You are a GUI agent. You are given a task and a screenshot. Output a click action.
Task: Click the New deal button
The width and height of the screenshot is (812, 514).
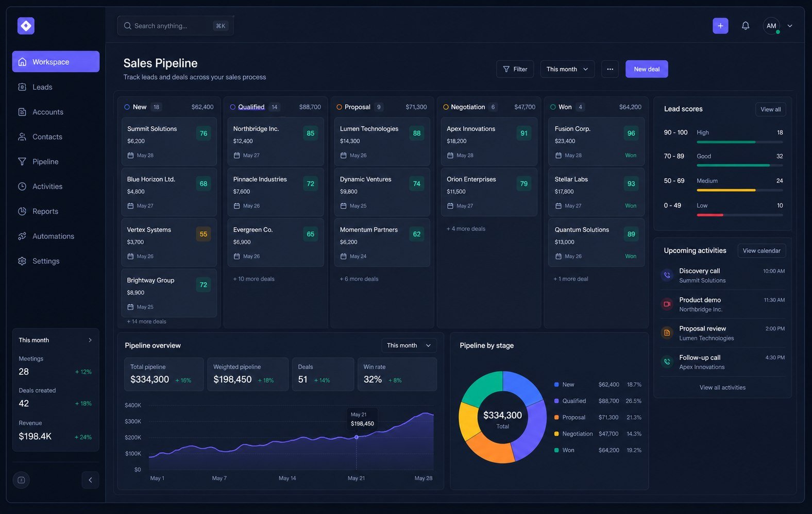(647, 69)
